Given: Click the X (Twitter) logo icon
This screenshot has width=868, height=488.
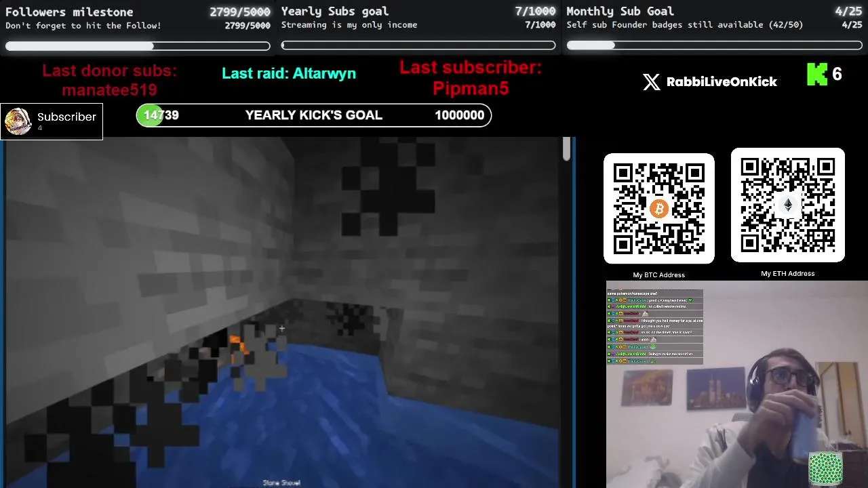Looking at the screenshot, I should pyautogui.click(x=651, y=82).
